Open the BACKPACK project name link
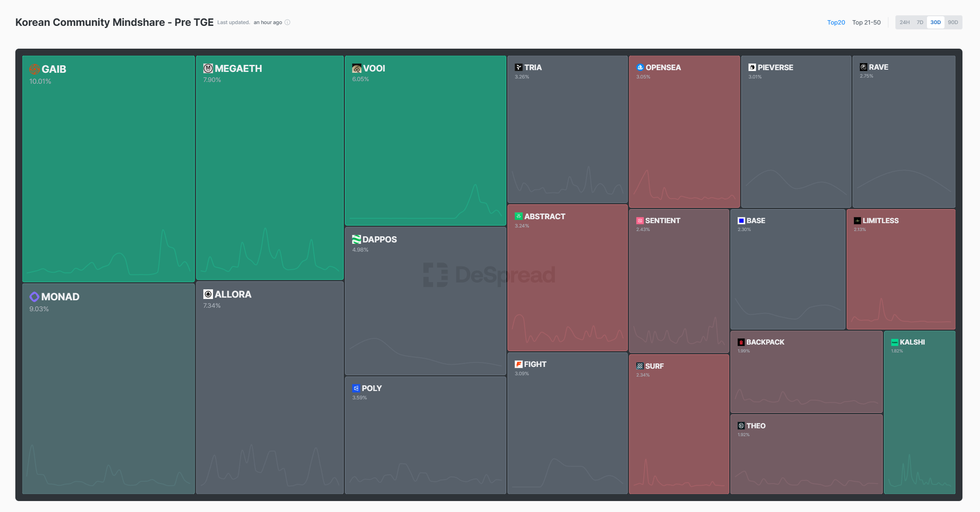The width and height of the screenshot is (980, 512). (x=765, y=342)
